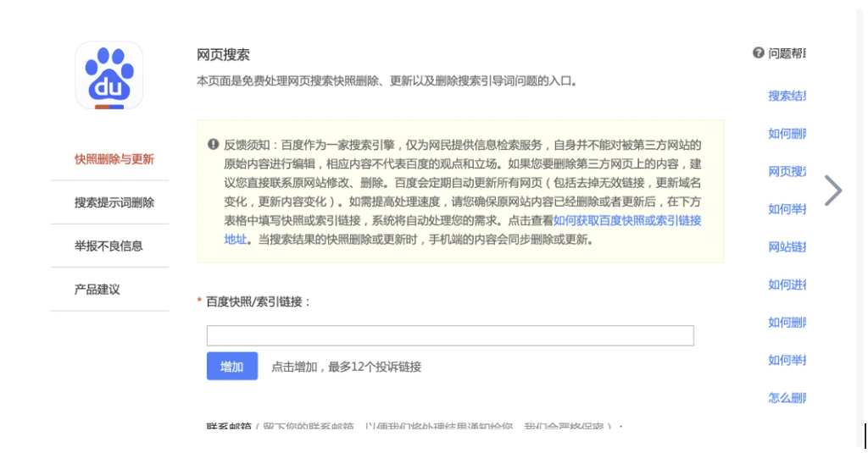This screenshot has height=453, width=868.
Task: Click the 百度快照/索引链接 field label
Action: pyautogui.click(x=258, y=301)
